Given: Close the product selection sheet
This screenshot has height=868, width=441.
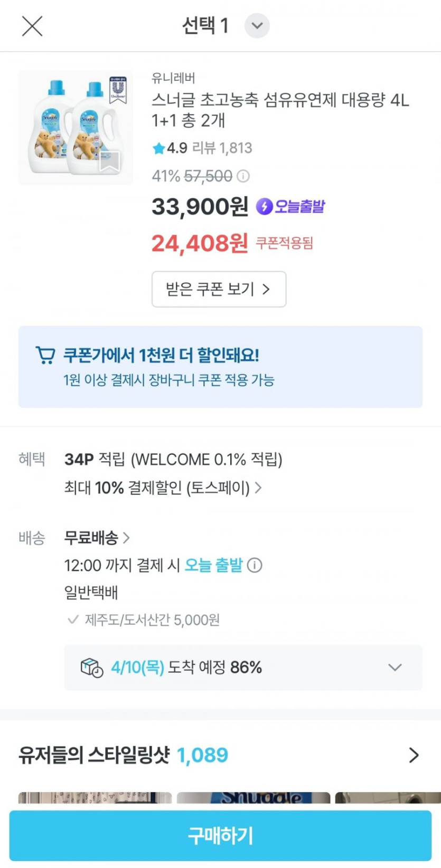Looking at the screenshot, I should 32,26.
